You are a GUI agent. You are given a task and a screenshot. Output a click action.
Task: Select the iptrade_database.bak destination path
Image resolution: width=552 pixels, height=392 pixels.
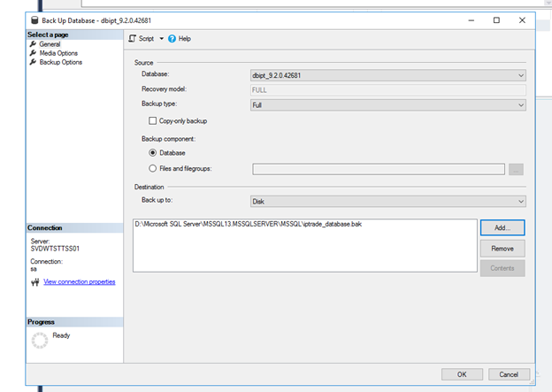(x=249, y=224)
